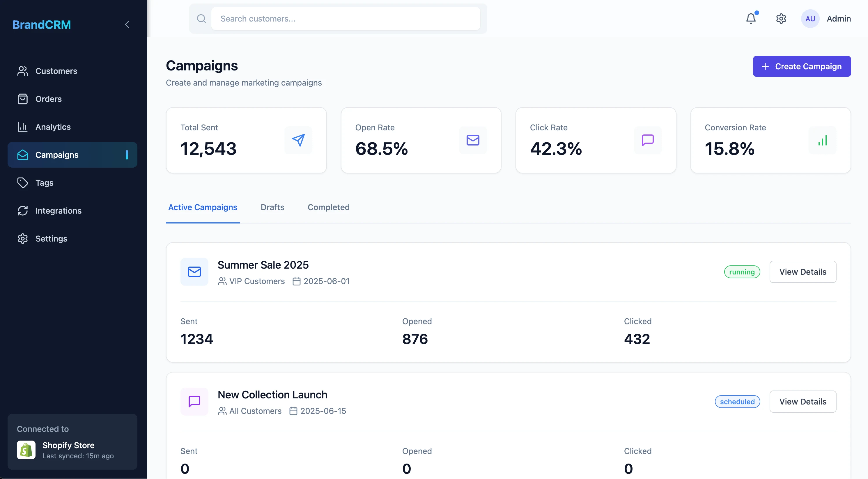Click the Create Campaign button

802,66
